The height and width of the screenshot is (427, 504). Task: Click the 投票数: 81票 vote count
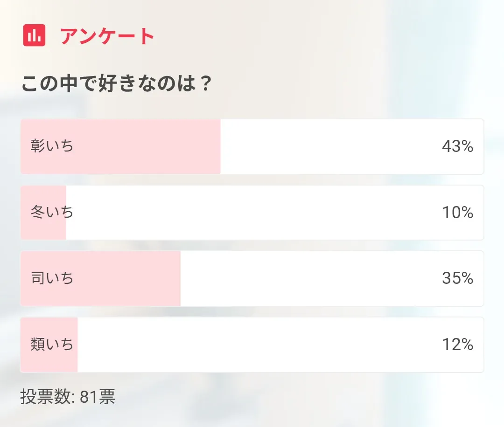[x=68, y=397]
